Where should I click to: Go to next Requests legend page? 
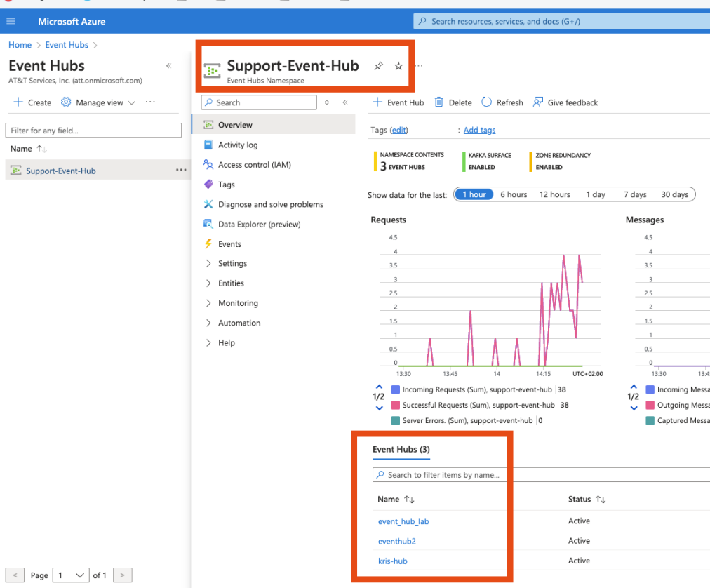(x=379, y=408)
